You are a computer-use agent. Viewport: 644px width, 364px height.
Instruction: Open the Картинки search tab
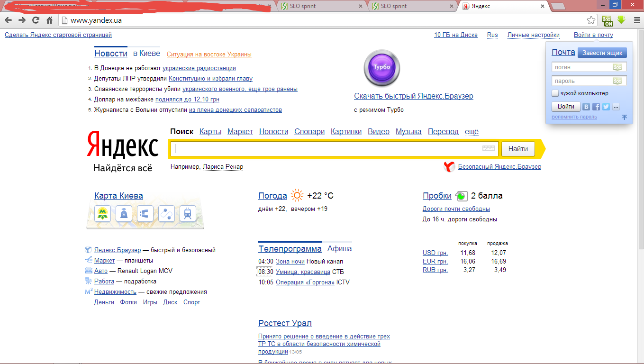point(346,131)
